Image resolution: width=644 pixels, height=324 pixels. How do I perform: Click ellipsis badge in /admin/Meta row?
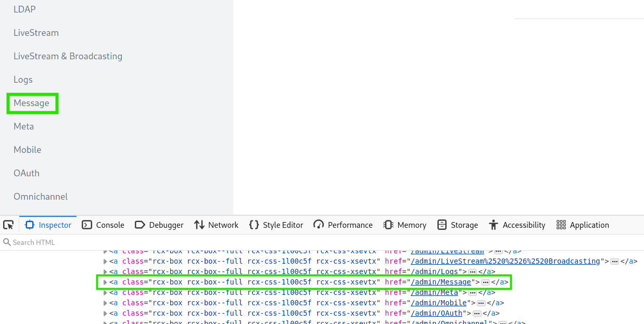point(472,293)
